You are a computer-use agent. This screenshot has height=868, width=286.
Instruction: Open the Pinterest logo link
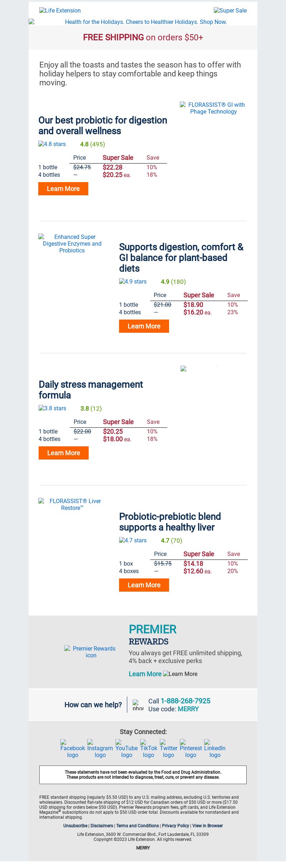click(191, 749)
